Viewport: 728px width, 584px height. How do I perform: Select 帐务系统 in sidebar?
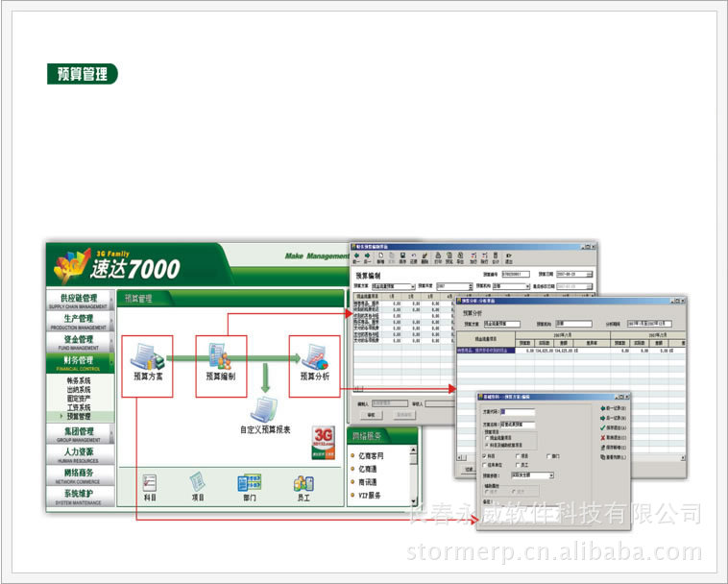79,380
